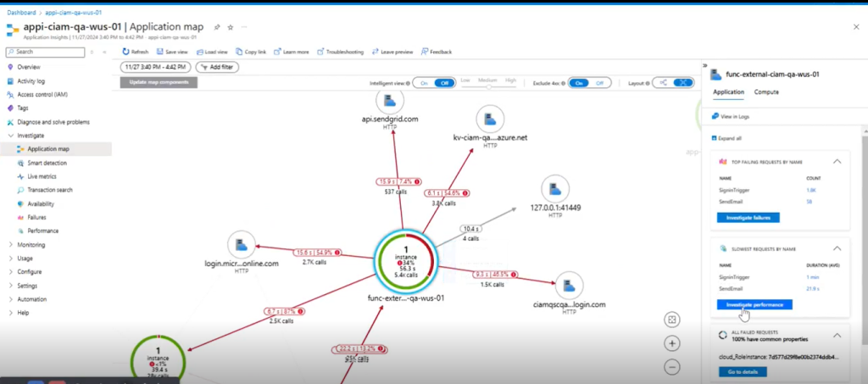Viewport: 868px width, 384px height.
Task: Open Load view option
Action: [x=212, y=52]
